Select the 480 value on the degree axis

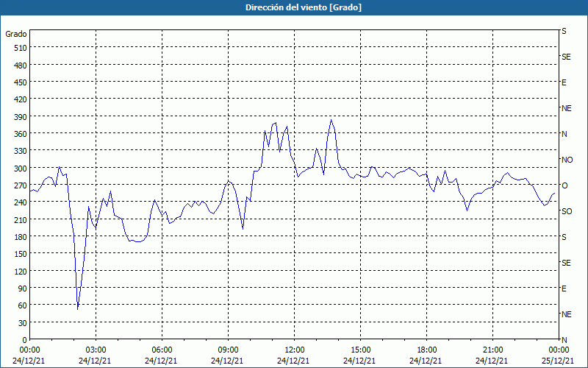coord(21,66)
